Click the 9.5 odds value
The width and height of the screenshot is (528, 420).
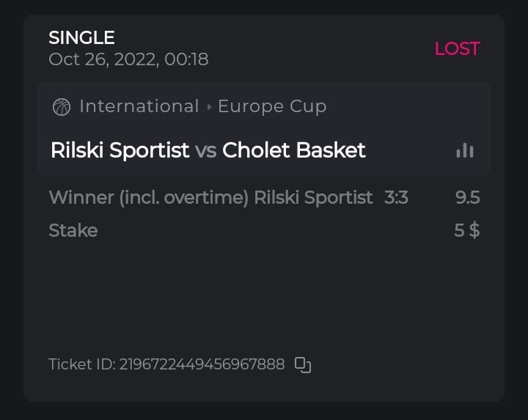pyautogui.click(x=467, y=197)
